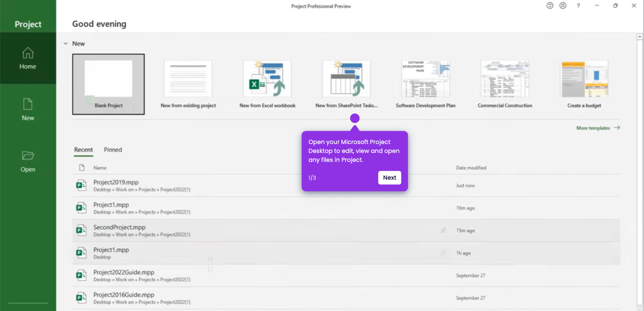Switch to the Recent tab
Screen dimensions: 644x311
point(83,150)
